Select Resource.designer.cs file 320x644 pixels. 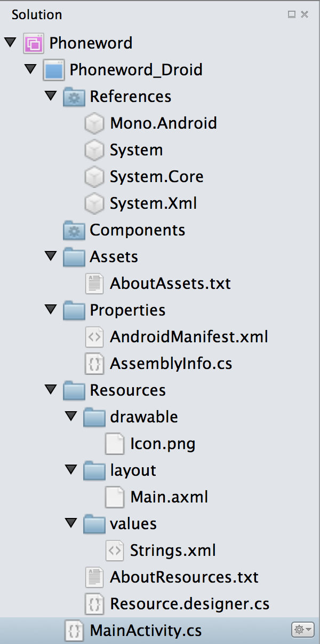189,604
